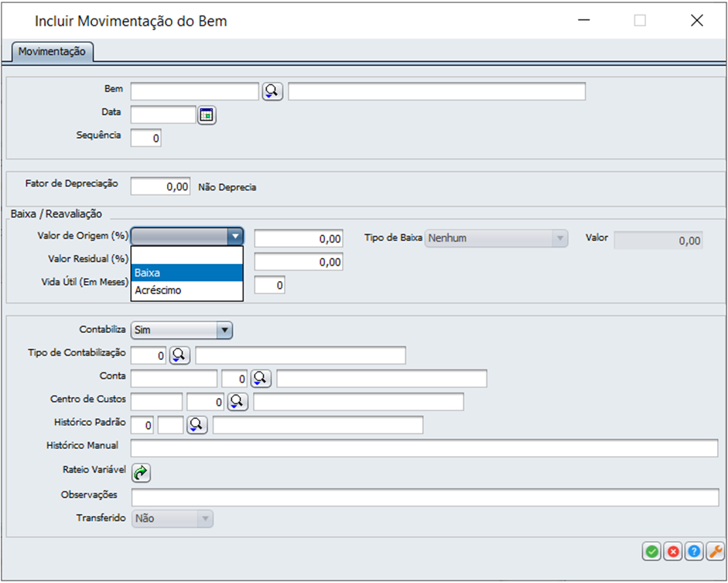Click the first Centro de Custos field
Viewport: 728px width, 583px height.
pyautogui.click(x=157, y=402)
